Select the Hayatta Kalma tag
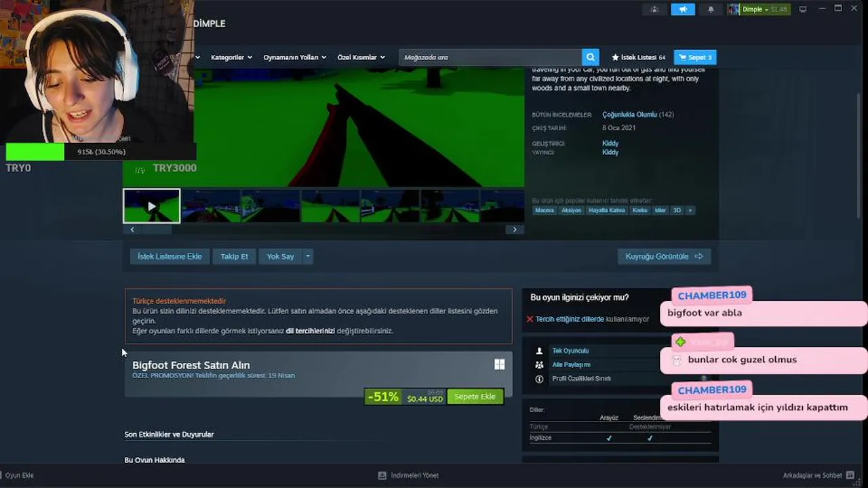The image size is (868, 488). [x=607, y=210]
